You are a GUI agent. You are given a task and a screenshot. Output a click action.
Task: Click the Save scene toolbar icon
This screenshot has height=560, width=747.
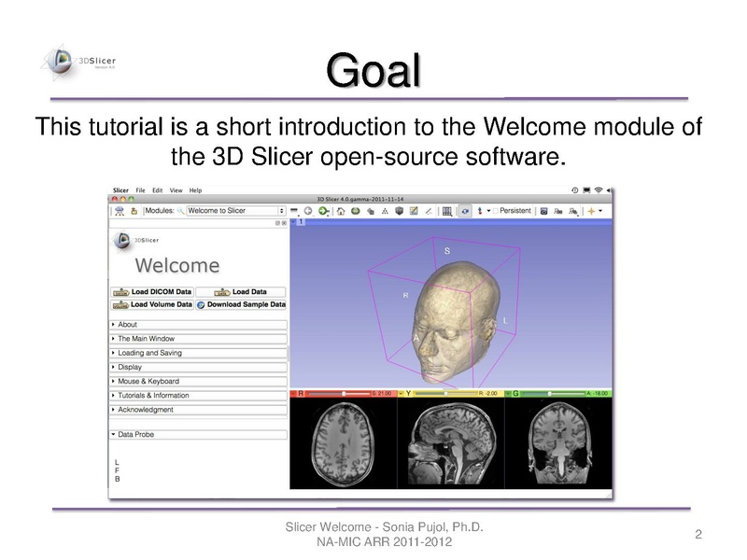tap(134, 211)
